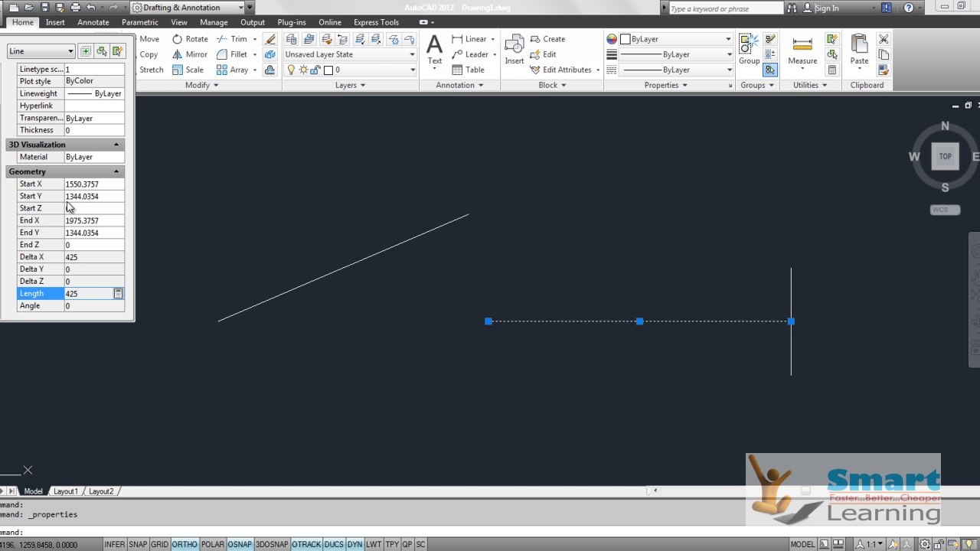Choose the Linear dimension tool
The height and width of the screenshot is (551, 980).
coord(469,39)
